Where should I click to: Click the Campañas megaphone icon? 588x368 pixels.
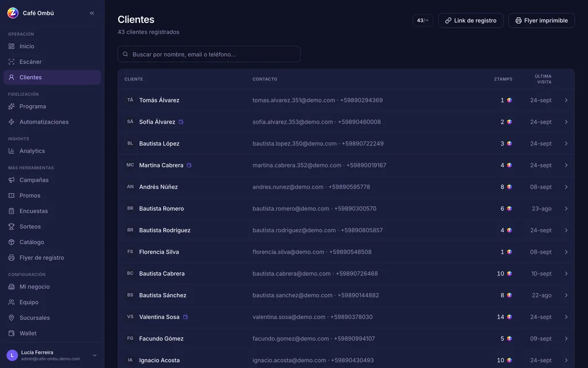[x=11, y=180]
